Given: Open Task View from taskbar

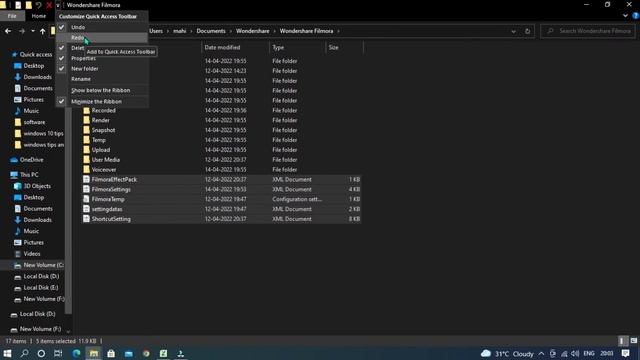Looking at the screenshot, I should [58, 353].
